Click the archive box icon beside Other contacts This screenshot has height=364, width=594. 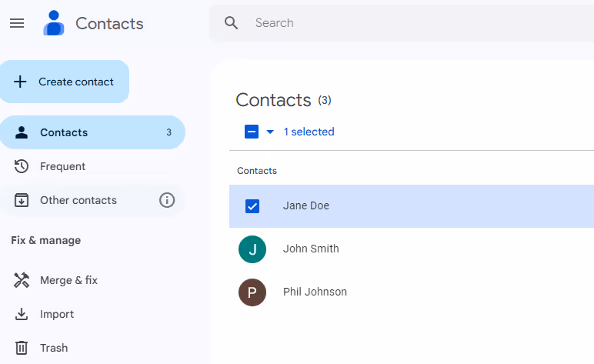click(x=22, y=200)
